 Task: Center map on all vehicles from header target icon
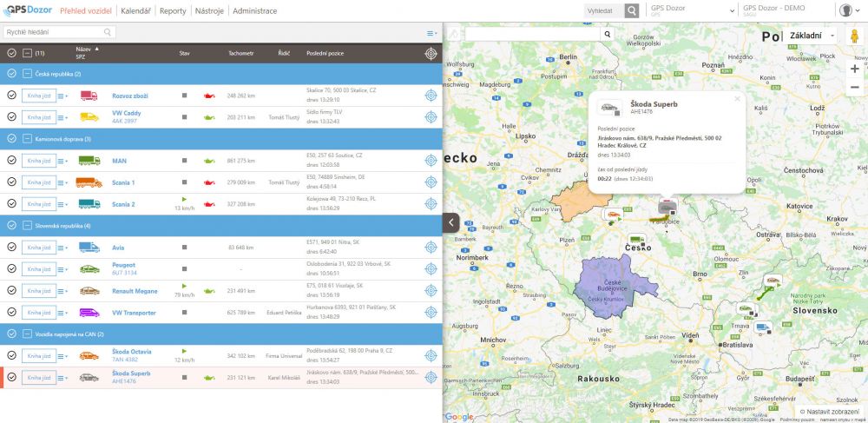pos(431,53)
